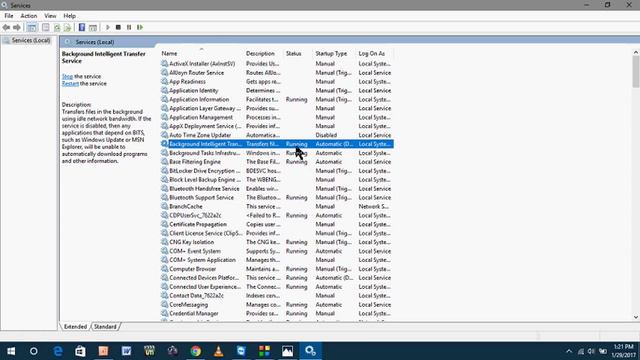Select the Application Information service
Viewport: 640px width, 360px height.
[x=277, y=100]
